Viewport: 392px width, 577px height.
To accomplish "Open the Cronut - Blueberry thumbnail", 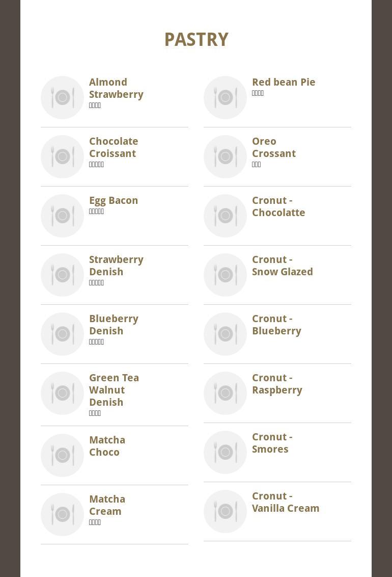I will point(225,334).
